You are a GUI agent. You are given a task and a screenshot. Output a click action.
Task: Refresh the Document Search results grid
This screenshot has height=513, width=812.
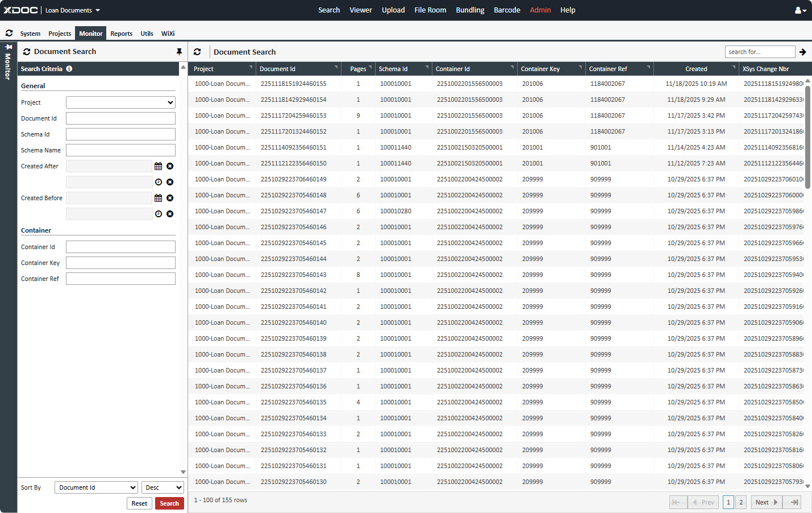197,52
